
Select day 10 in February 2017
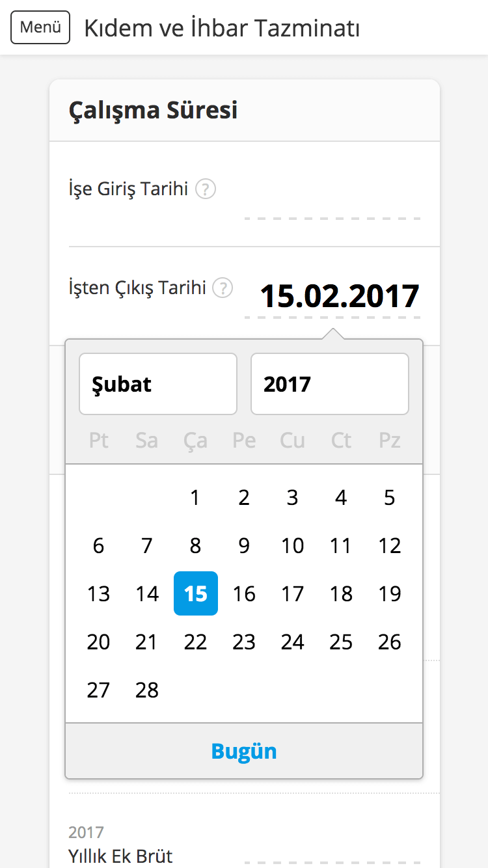(292, 545)
